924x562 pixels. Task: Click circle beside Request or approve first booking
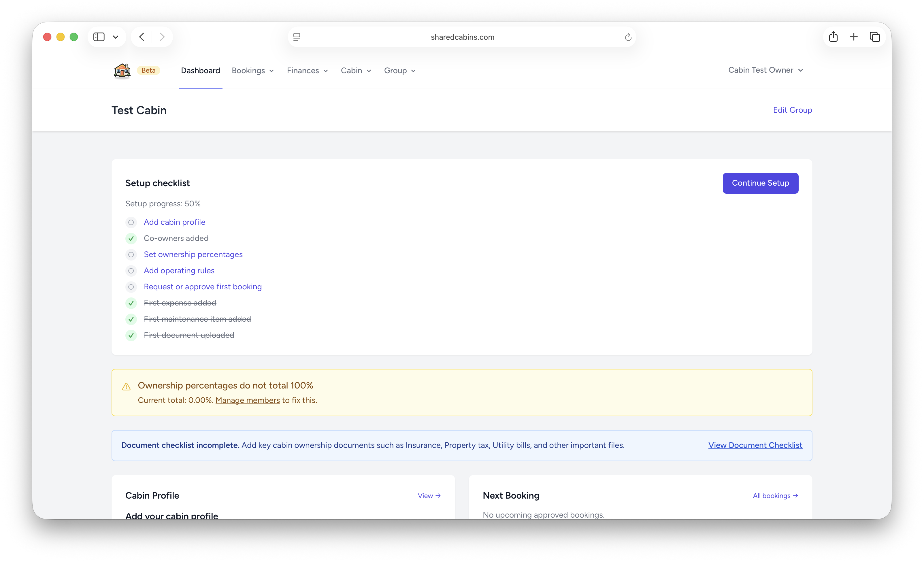point(131,287)
